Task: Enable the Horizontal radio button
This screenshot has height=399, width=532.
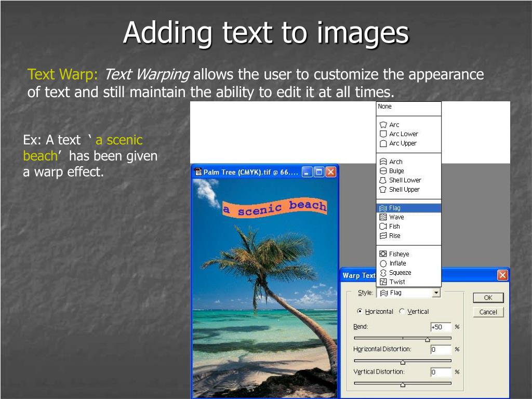Action: [x=360, y=312]
